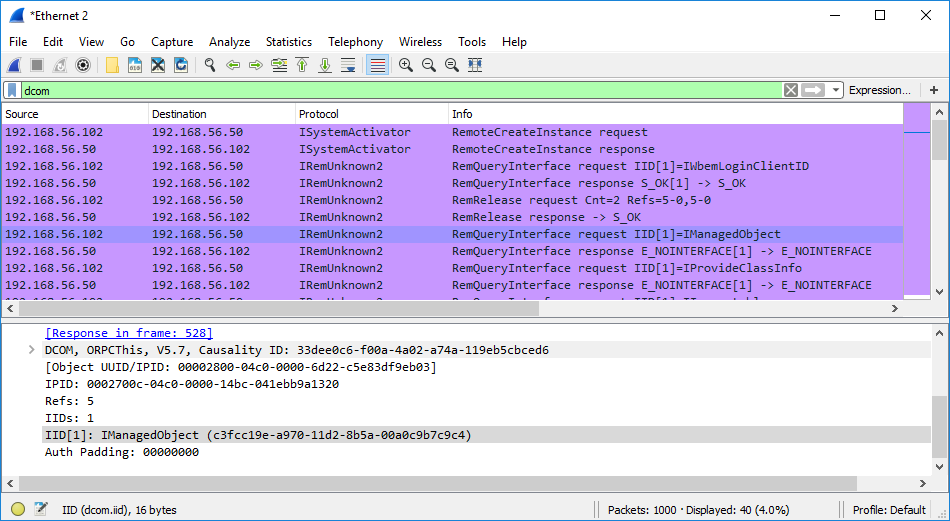Image resolution: width=950 pixels, height=521 pixels.
Task: Start capturing packets with shark fin icon
Action: click(15, 65)
